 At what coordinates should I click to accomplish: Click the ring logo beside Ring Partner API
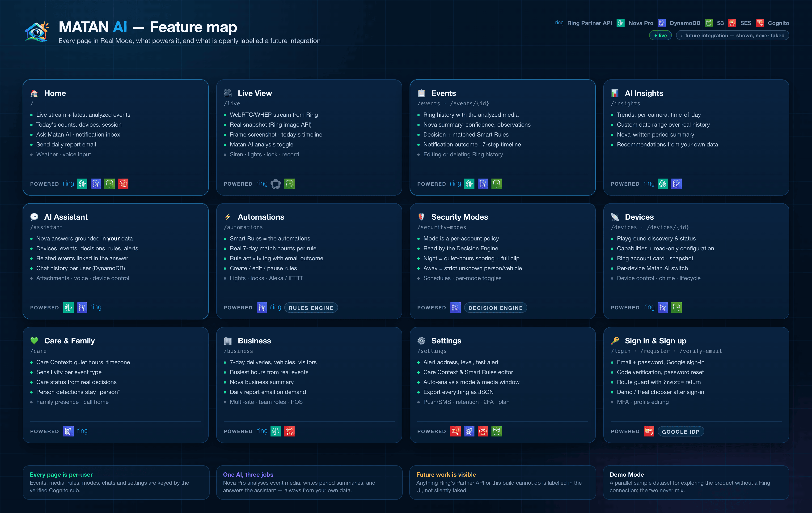(559, 23)
